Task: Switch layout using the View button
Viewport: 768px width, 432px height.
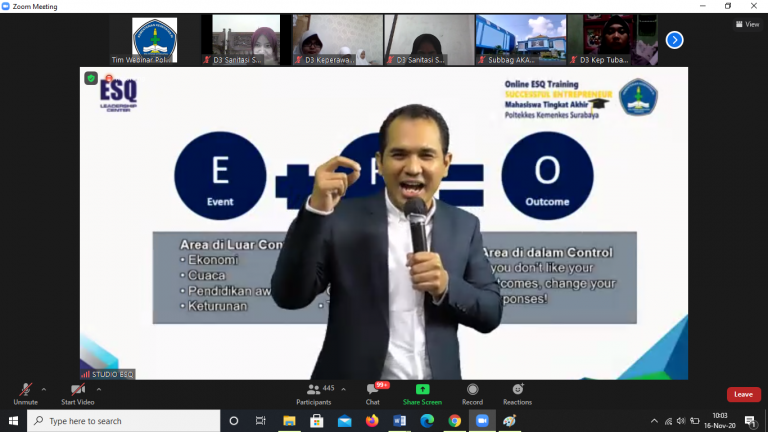Action: coord(747,24)
